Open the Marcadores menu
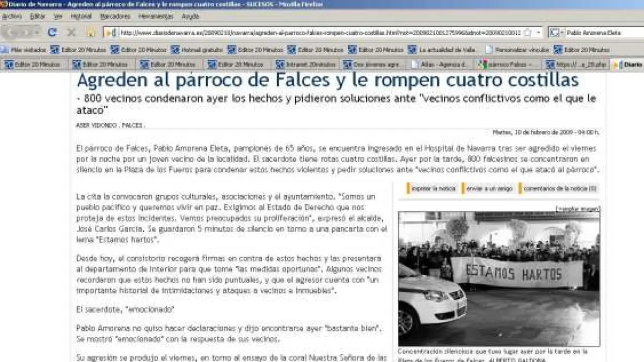 point(115,16)
